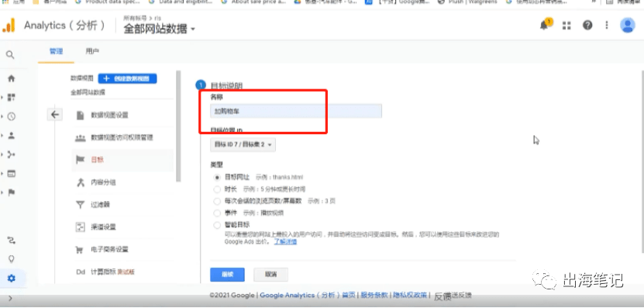
Task: Open the 目标 ID 7 / 目标集 2 dropdown
Action: 243,145
